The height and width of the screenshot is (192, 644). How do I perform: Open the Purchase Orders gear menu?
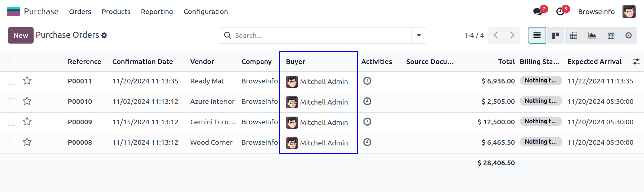click(x=104, y=36)
